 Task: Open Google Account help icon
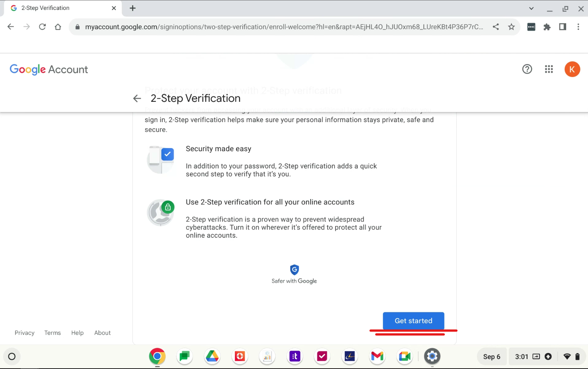(x=527, y=69)
